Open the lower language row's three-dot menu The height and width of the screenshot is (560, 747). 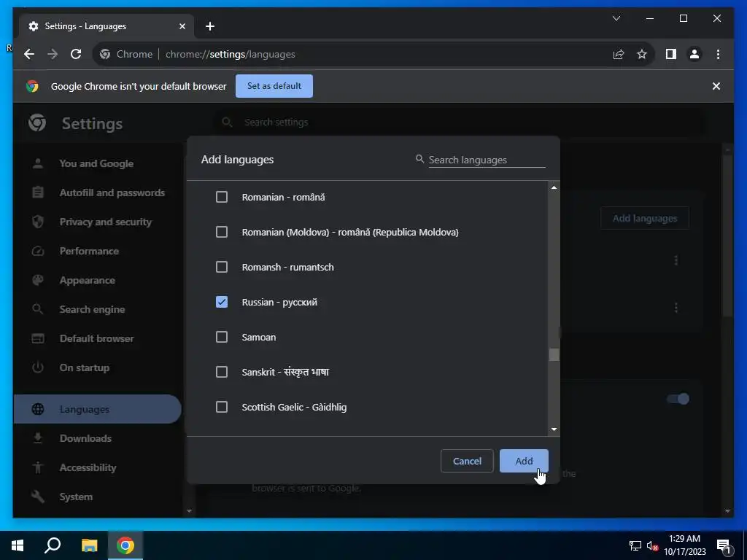tap(676, 308)
